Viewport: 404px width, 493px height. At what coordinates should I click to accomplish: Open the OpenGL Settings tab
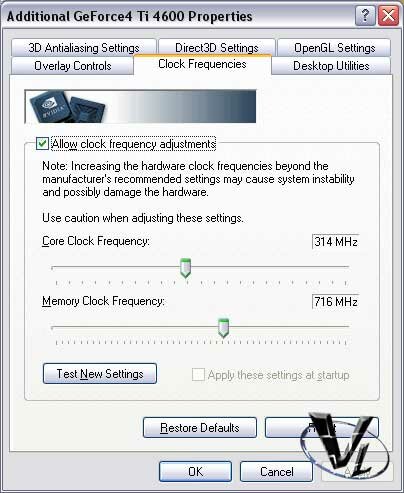[334, 48]
